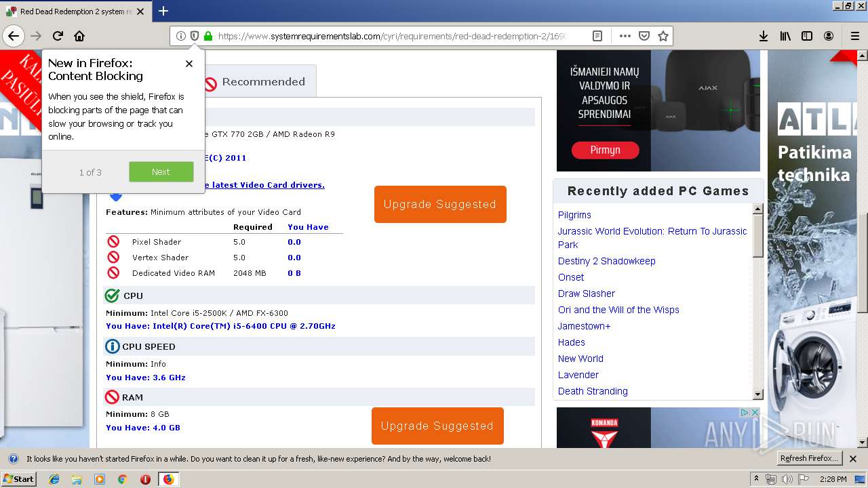Toggle reader view in address bar
Screen dimensions: 868x488
tap(597, 36)
